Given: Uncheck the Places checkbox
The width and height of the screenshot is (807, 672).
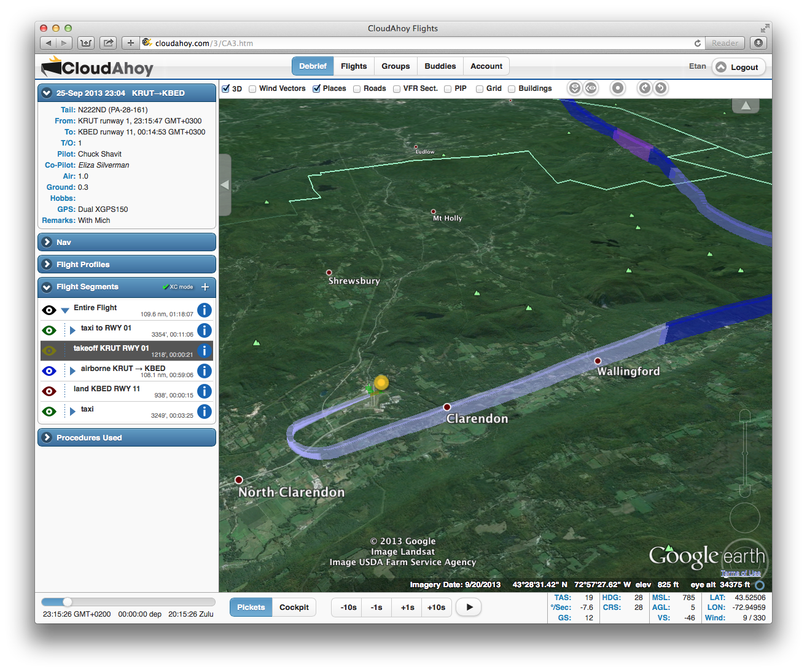Looking at the screenshot, I should coord(316,88).
